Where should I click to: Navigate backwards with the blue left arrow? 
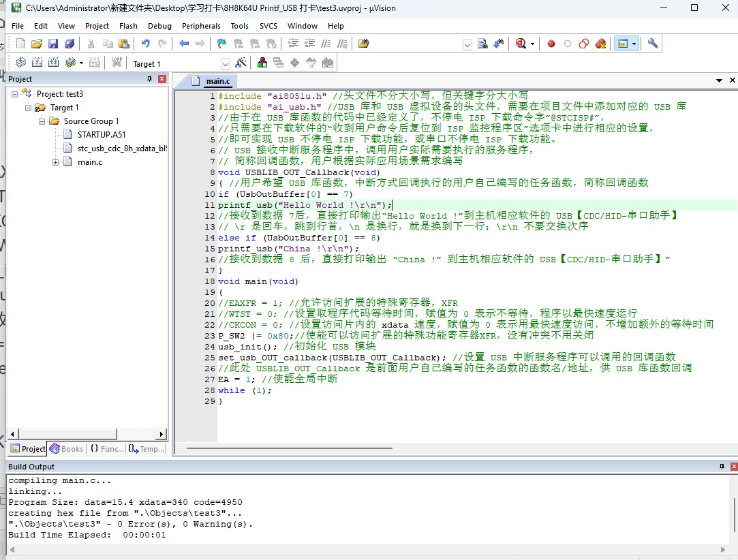click(x=184, y=44)
